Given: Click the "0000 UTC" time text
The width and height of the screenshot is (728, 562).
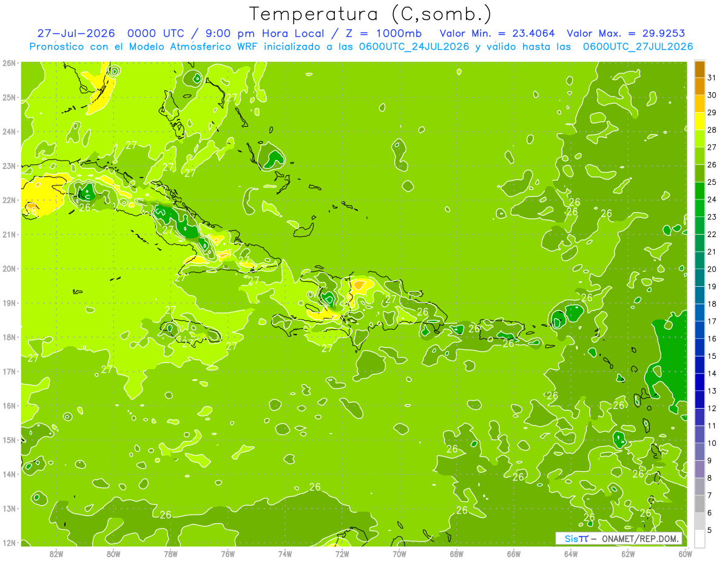Looking at the screenshot, I should [x=155, y=33].
